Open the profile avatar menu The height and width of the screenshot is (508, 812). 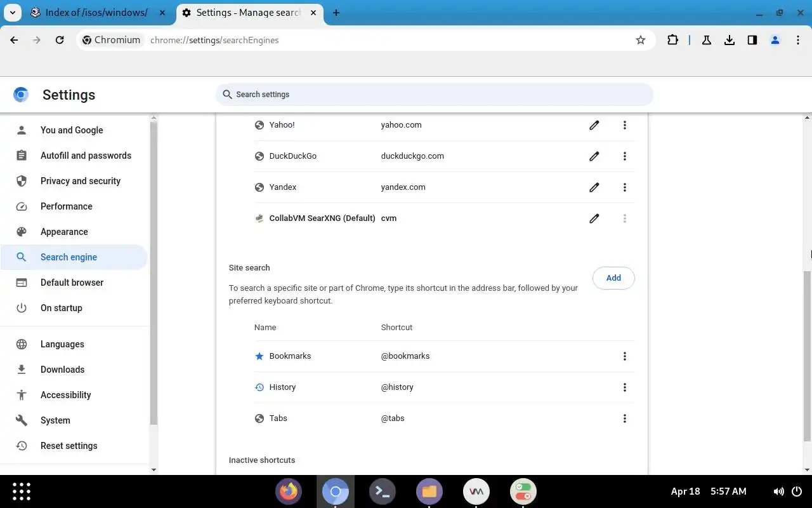pos(775,40)
